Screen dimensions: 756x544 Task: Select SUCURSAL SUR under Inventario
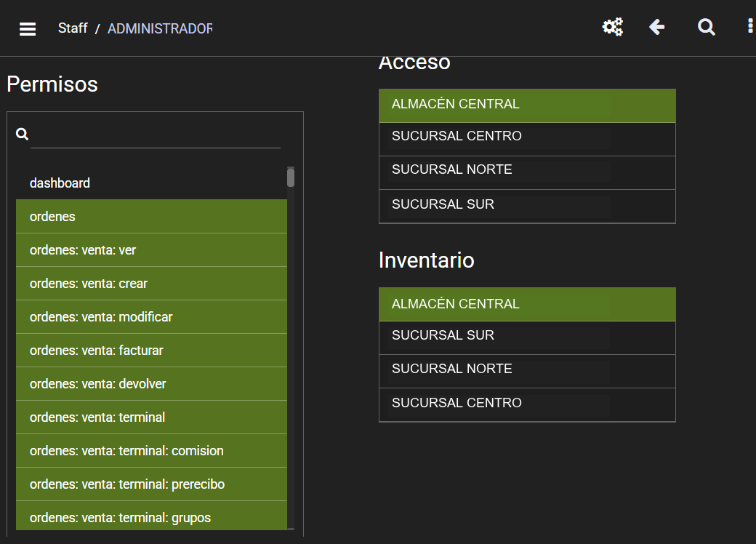click(x=527, y=338)
